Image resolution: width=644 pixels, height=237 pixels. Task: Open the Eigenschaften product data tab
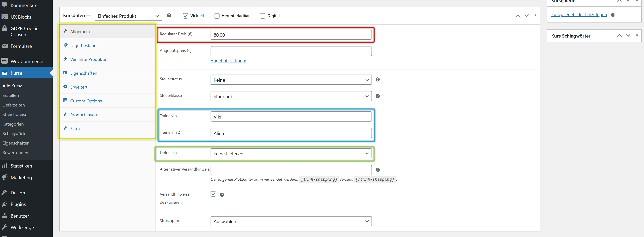point(107,73)
